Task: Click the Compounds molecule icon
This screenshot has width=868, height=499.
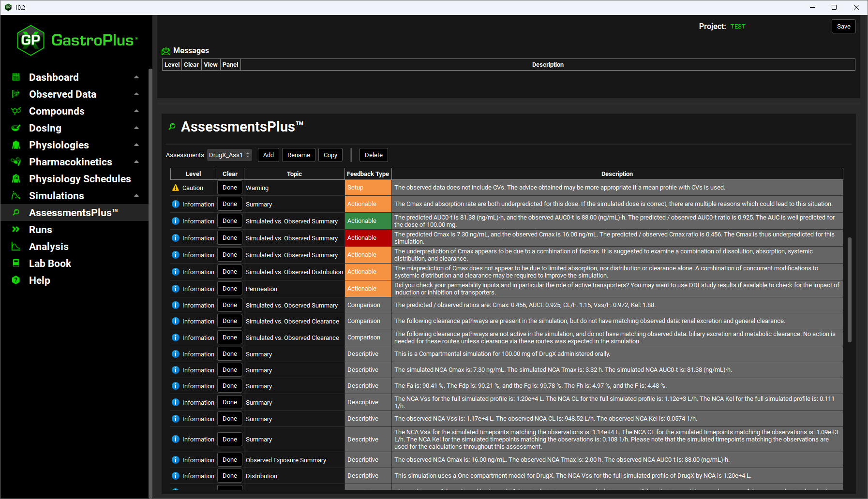Action: click(16, 111)
